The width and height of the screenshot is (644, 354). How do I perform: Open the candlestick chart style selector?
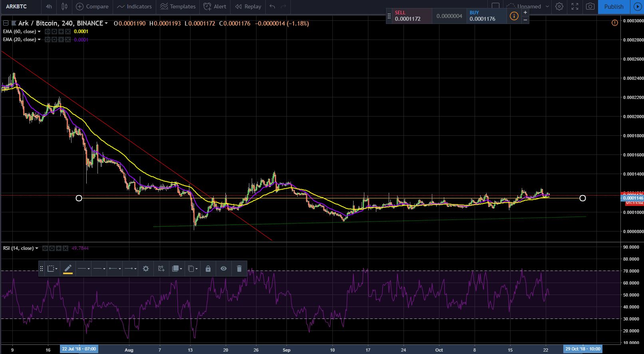pyautogui.click(x=64, y=6)
